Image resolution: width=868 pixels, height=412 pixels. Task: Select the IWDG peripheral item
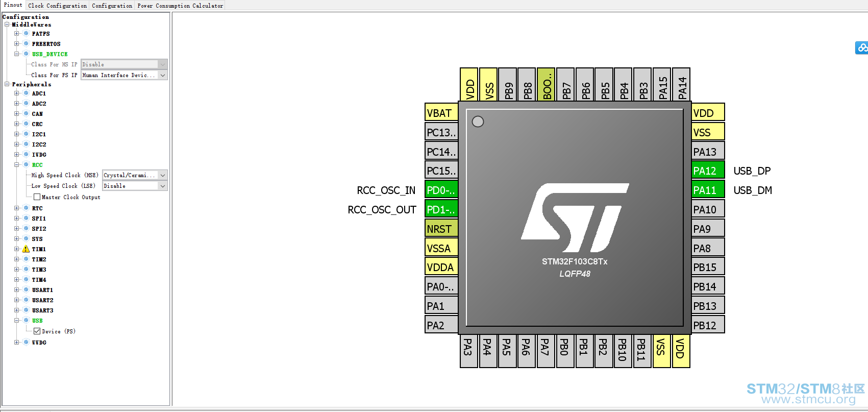pyautogui.click(x=39, y=155)
